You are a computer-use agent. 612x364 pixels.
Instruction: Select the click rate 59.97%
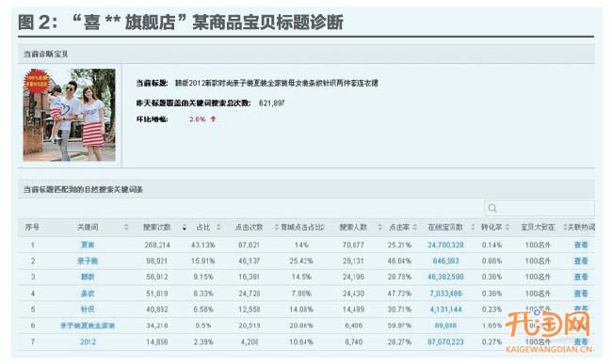pos(399,325)
